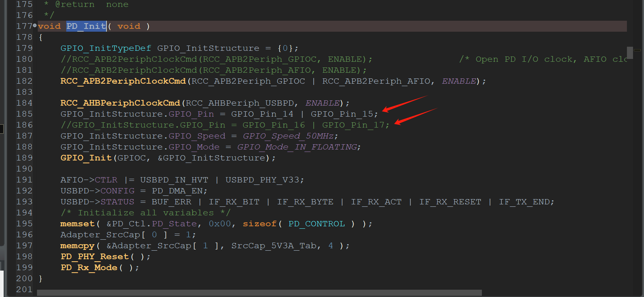Click GPIO_Pin_14 constant on line 185
Image resolution: width=644 pixels, height=297 pixels.
pos(262,114)
